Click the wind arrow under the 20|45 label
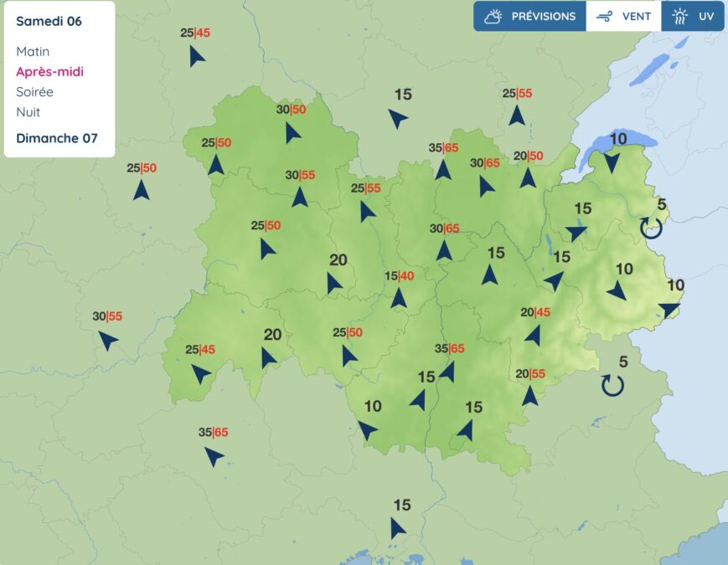 click(x=533, y=335)
